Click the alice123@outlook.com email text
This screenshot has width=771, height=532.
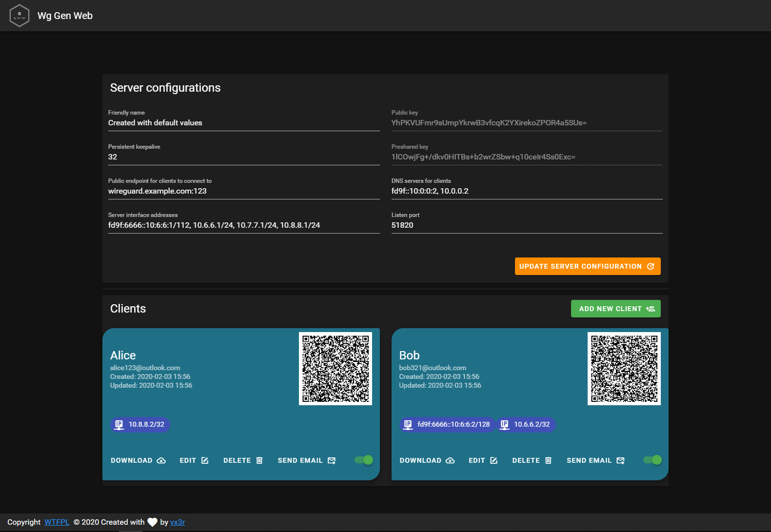click(145, 368)
